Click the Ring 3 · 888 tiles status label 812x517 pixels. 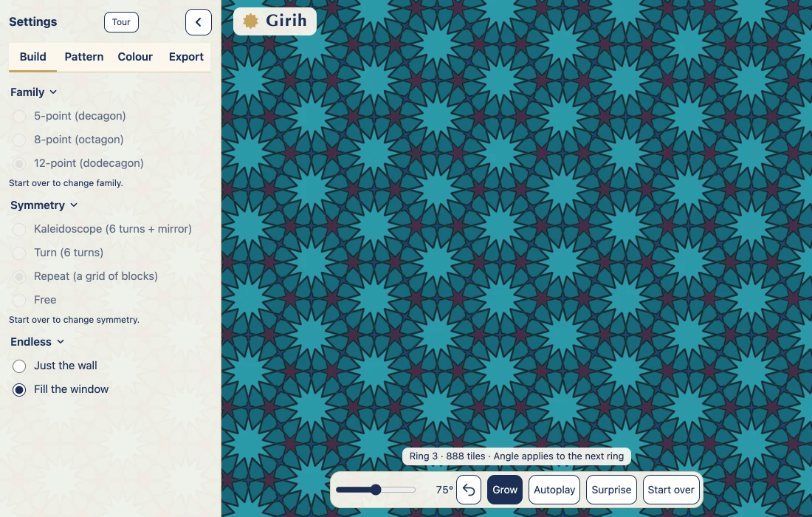tap(516, 456)
